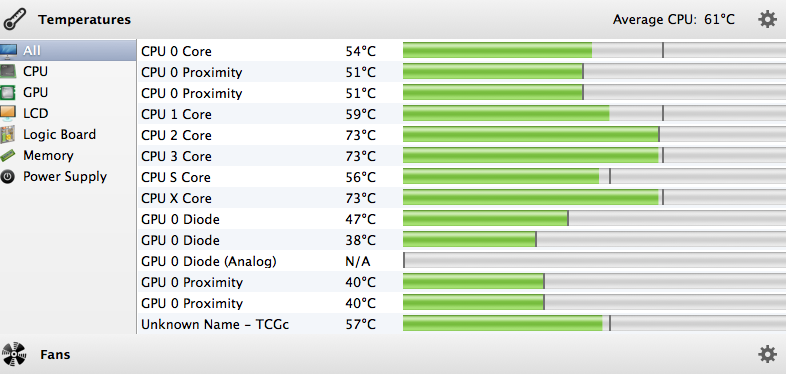Click the CPU chip sidebar icon
Viewport: 786px width, 375px height.
pos(8,72)
